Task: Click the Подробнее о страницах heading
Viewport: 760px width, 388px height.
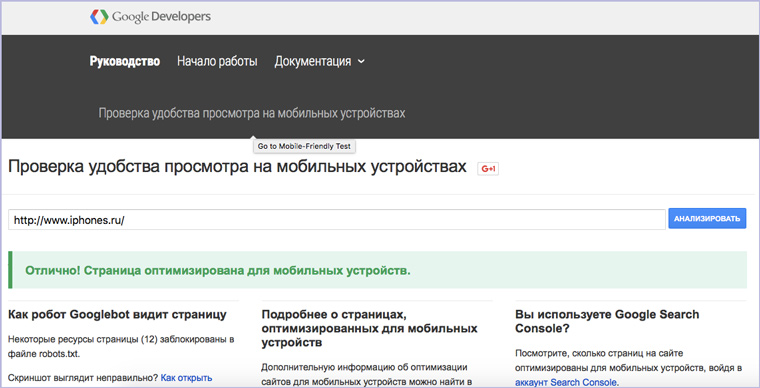Action: click(369, 328)
